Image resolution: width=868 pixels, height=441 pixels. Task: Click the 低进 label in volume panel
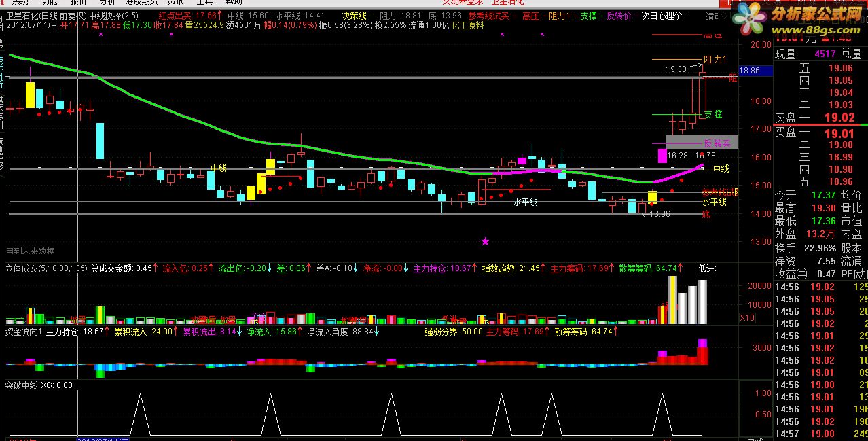coord(707,268)
